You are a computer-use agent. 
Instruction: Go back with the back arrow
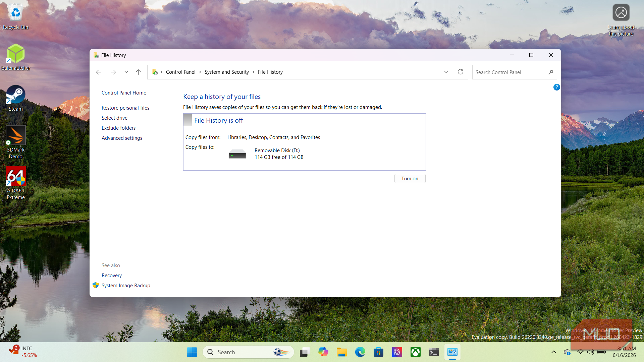tap(99, 72)
